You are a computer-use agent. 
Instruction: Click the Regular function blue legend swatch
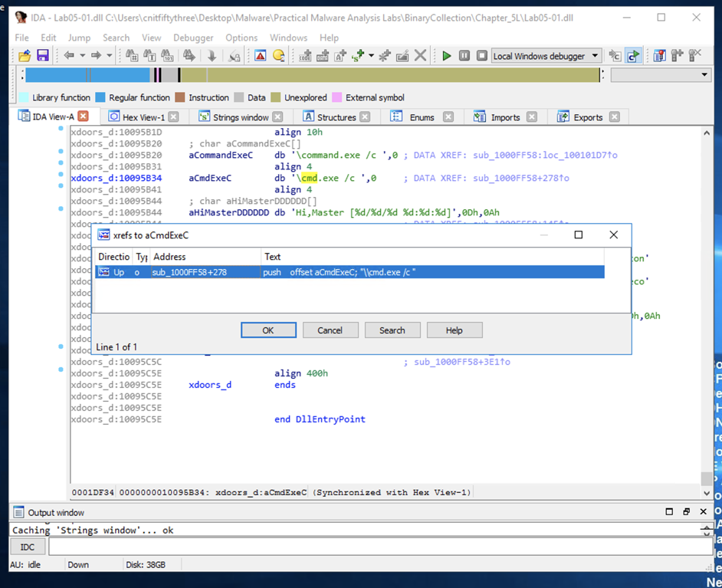tap(100, 98)
